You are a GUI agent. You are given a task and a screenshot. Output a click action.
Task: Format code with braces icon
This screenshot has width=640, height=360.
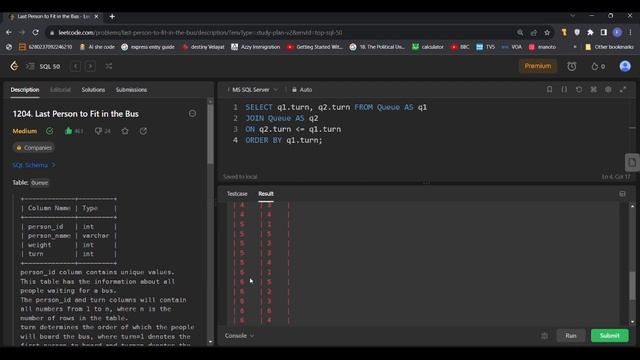click(564, 89)
